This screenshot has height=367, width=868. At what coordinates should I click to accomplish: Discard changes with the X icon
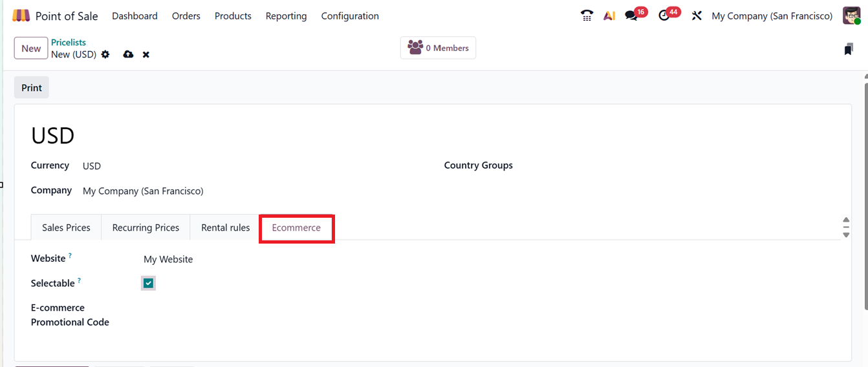tap(146, 55)
